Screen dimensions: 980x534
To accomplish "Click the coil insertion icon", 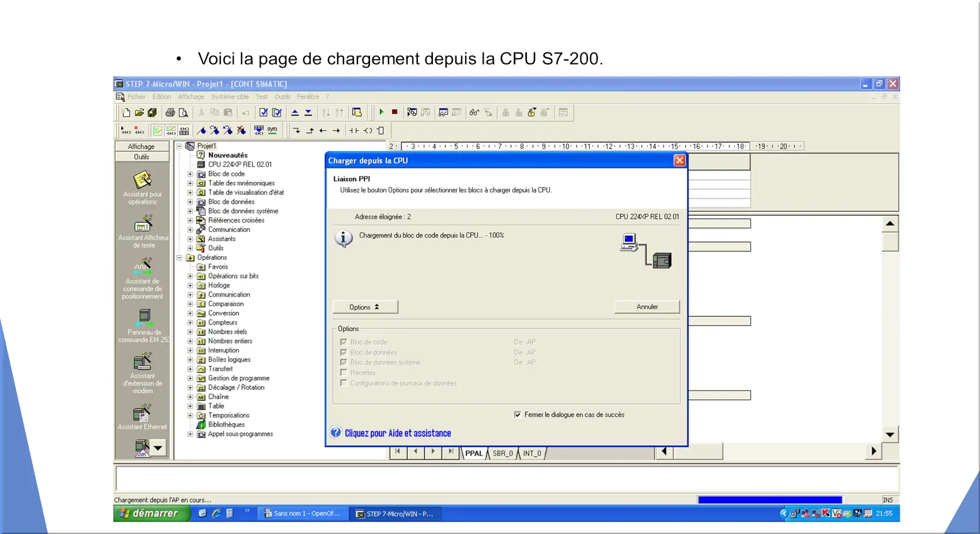I will (x=368, y=130).
